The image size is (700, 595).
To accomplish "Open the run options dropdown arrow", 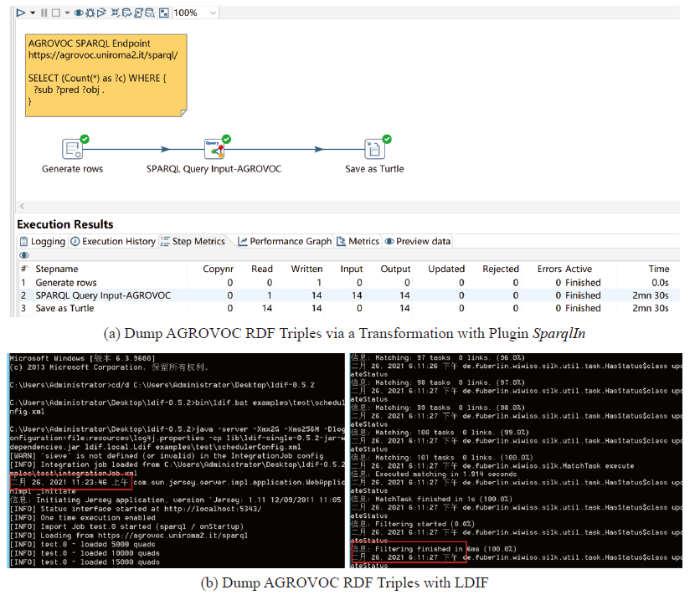I will 32,13.
